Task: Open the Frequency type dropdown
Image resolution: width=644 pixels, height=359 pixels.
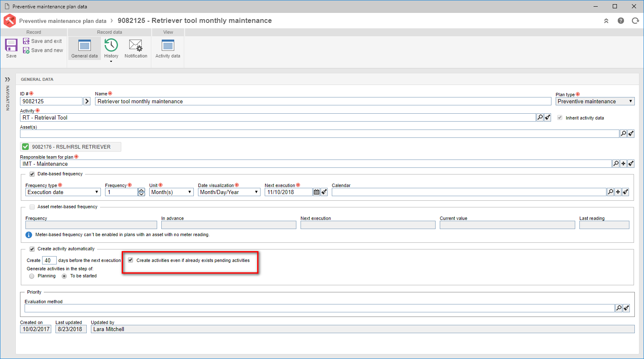Action: pos(63,192)
